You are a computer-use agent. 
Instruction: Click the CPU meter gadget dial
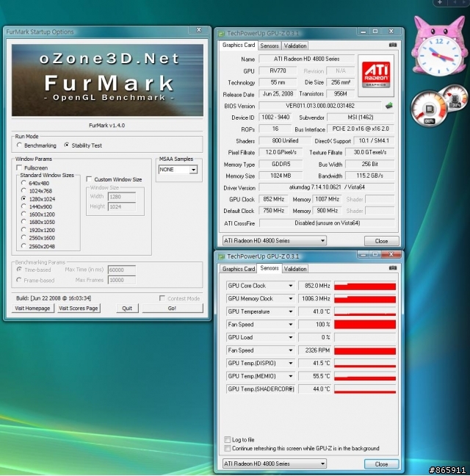pos(428,109)
